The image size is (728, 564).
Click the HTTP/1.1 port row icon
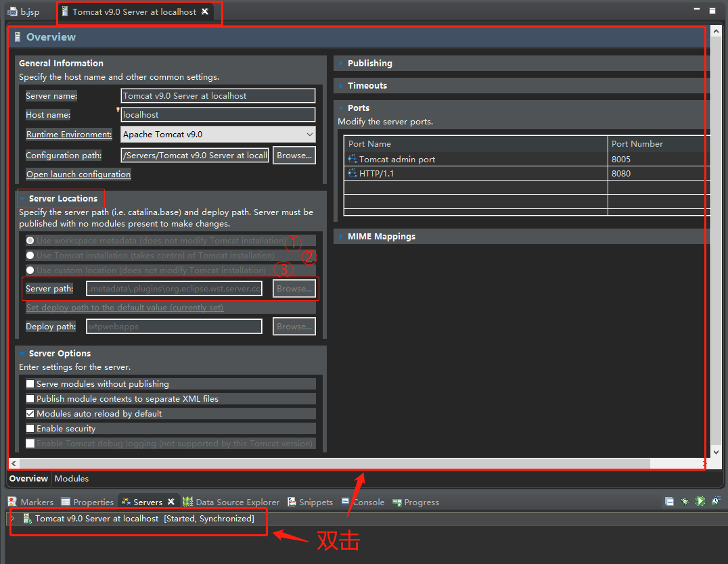click(x=352, y=174)
